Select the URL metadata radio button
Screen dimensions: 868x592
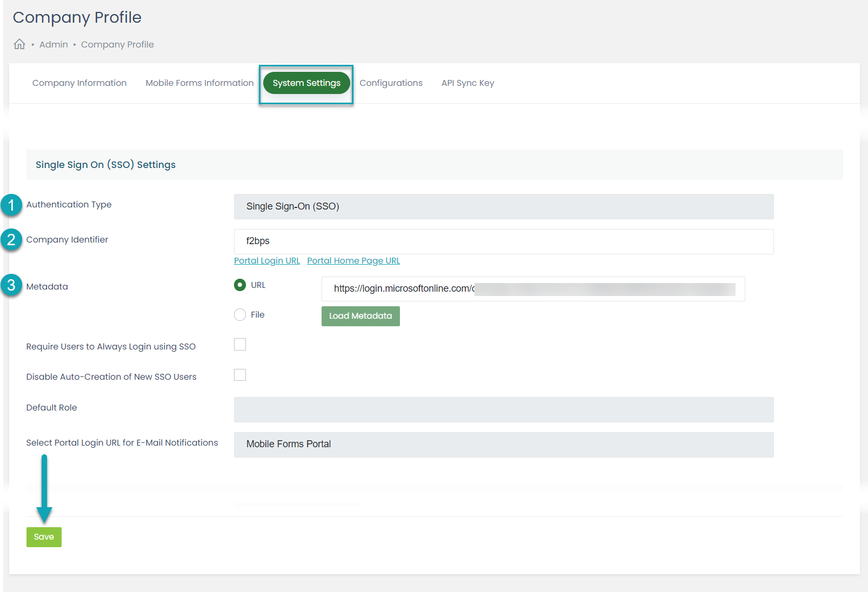pyautogui.click(x=240, y=285)
